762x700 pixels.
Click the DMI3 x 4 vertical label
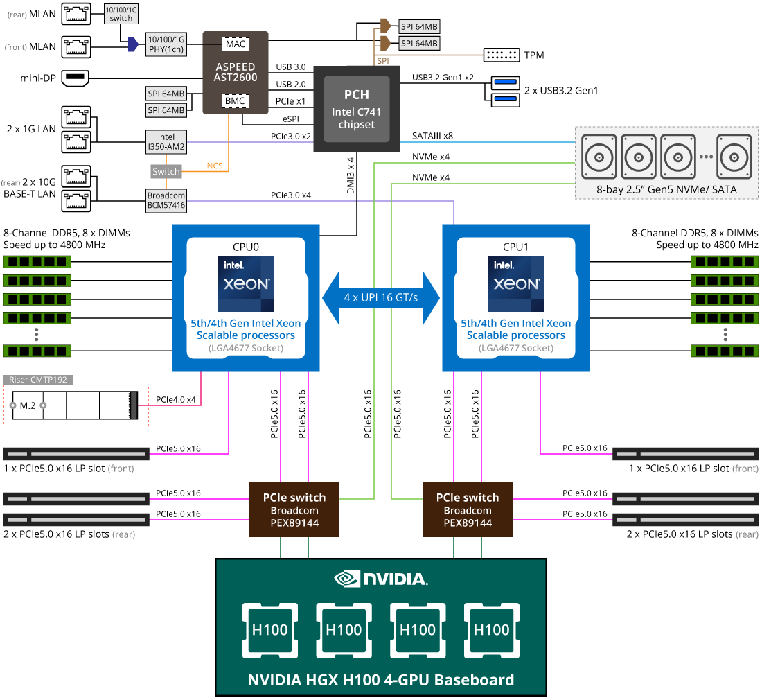tap(351, 175)
